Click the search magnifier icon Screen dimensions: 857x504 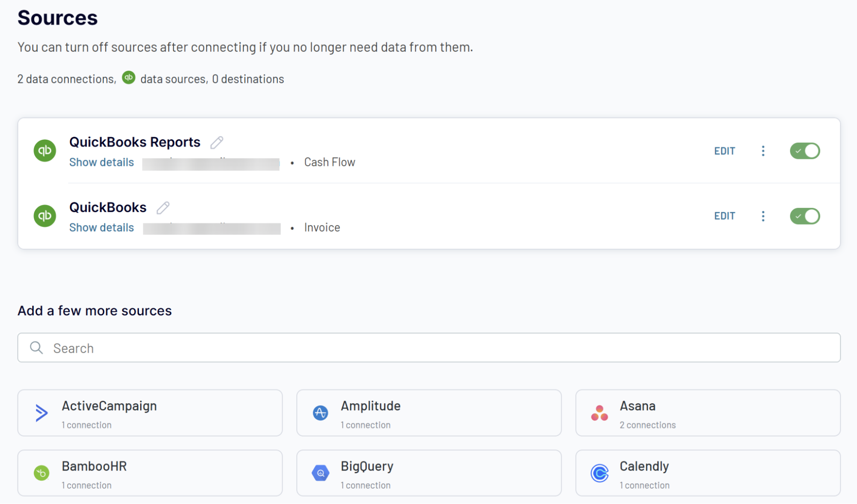(x=36, y=348)
